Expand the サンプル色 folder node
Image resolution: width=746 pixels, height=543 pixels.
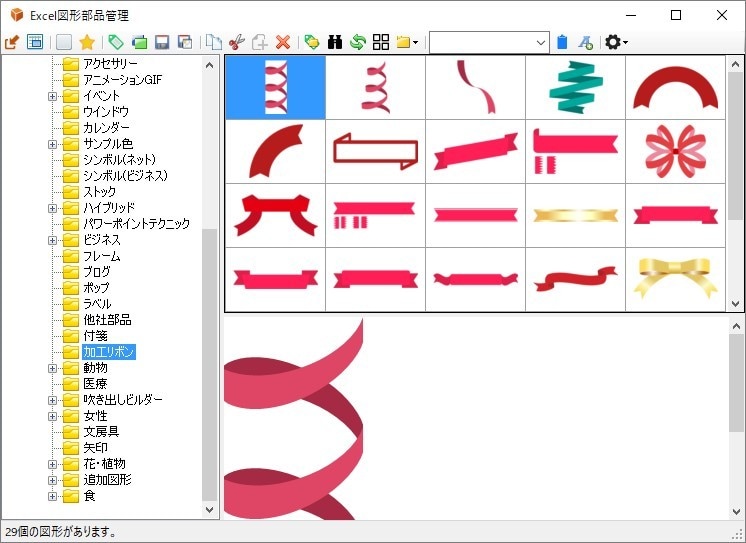(52, 144)
